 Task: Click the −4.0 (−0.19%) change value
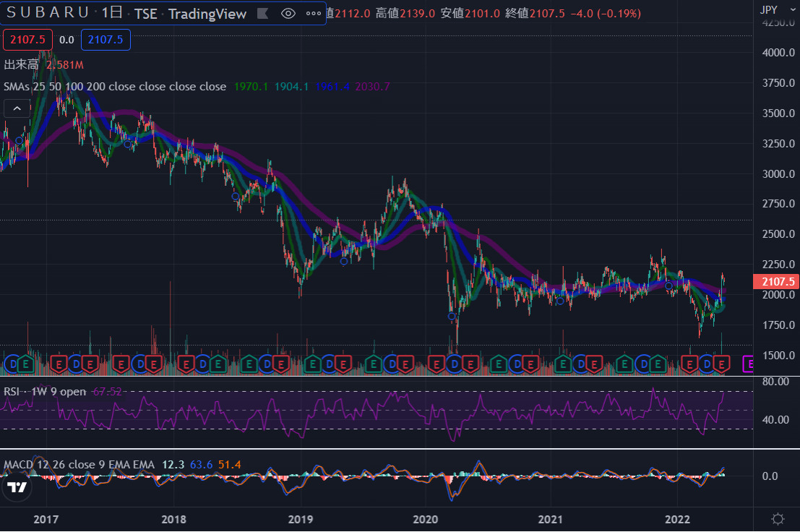pos(606,13)
